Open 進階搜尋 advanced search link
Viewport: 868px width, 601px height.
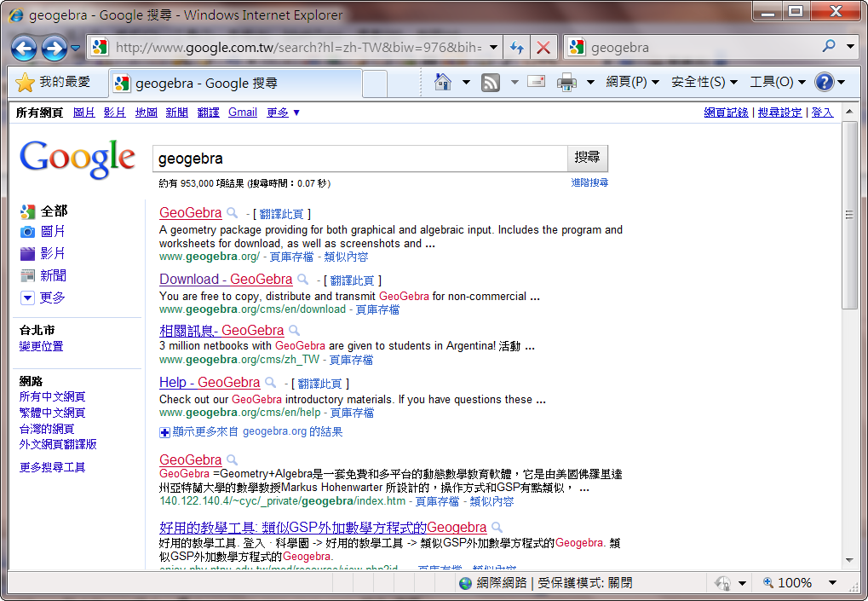589,182
